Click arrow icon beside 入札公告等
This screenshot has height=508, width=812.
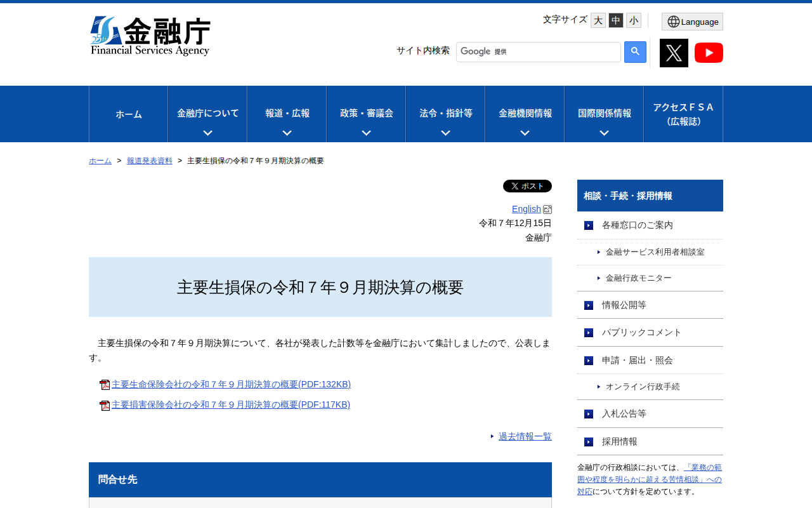pos(589,414)
